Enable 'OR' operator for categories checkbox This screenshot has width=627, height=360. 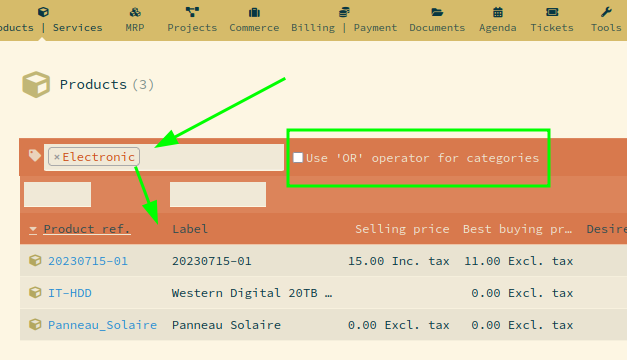[298, 158]
